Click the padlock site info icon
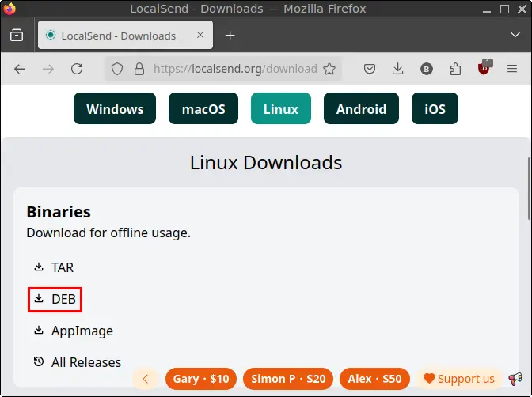Image resolution: width=532 pixels, height=397 pixels. pyautogui.click(x=139, y=69)
